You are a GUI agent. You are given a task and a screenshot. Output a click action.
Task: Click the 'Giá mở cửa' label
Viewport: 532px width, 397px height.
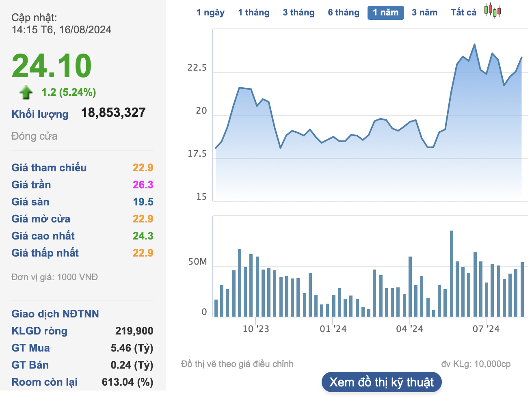[41, 219]
